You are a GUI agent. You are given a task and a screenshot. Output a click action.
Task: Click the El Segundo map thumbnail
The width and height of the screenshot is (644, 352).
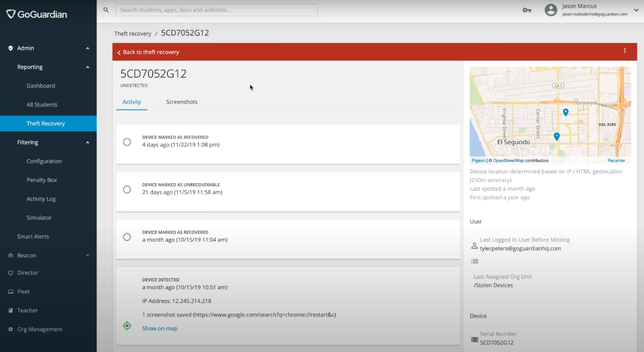(550, 116)
